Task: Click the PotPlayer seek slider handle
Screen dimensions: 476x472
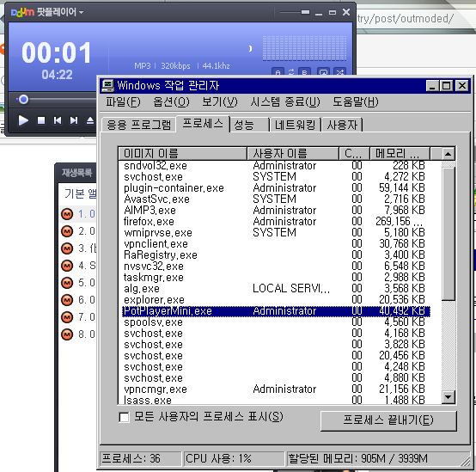Action: coord(23,100)
